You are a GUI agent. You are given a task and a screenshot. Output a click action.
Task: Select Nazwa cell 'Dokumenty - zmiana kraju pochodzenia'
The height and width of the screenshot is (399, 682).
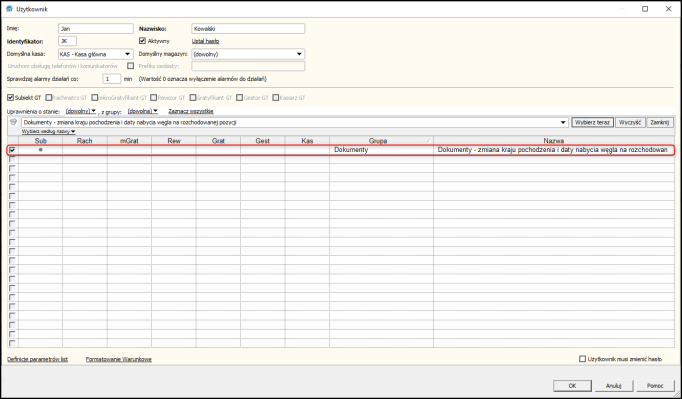[x=553, y=150]
